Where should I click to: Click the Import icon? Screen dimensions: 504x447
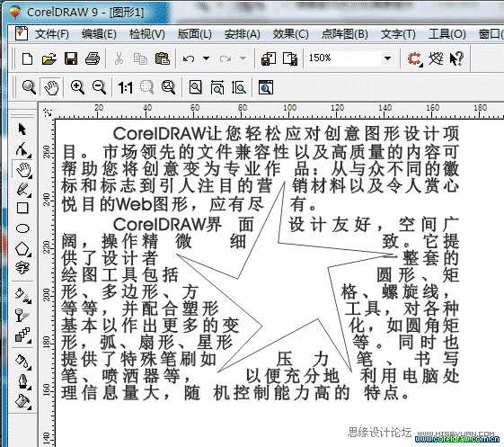[x=269, y=58]
